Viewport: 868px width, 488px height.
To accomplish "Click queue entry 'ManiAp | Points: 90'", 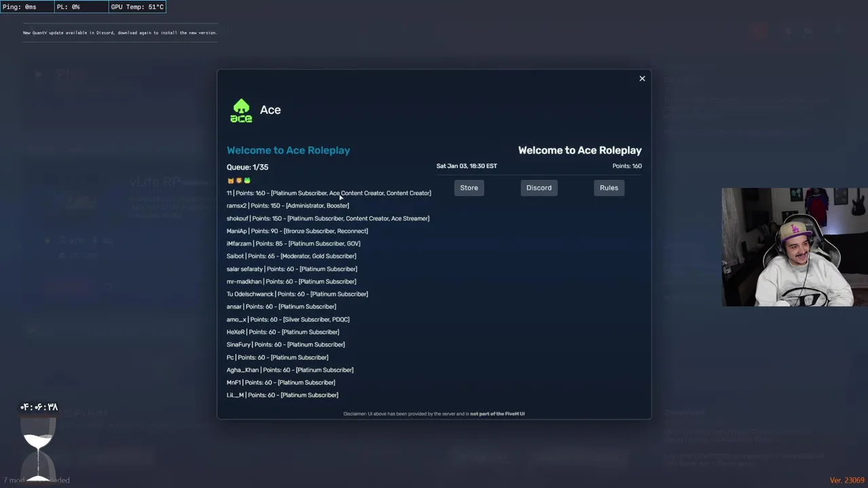I will coord(297,231).
